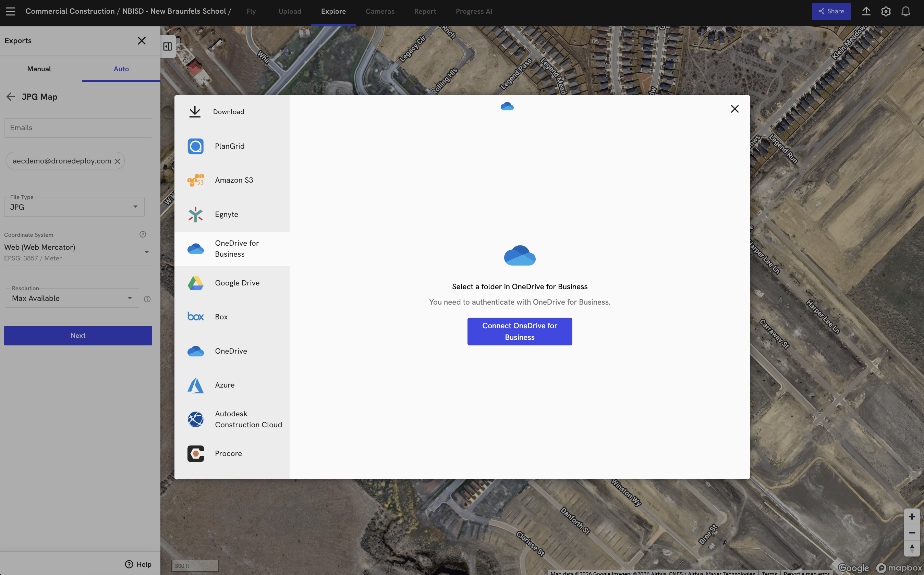Viewport: 924px width, 575px height.
Task: Click Connect OneDrive for Business button
Action: pyautogui.click(x=520, y=331)
